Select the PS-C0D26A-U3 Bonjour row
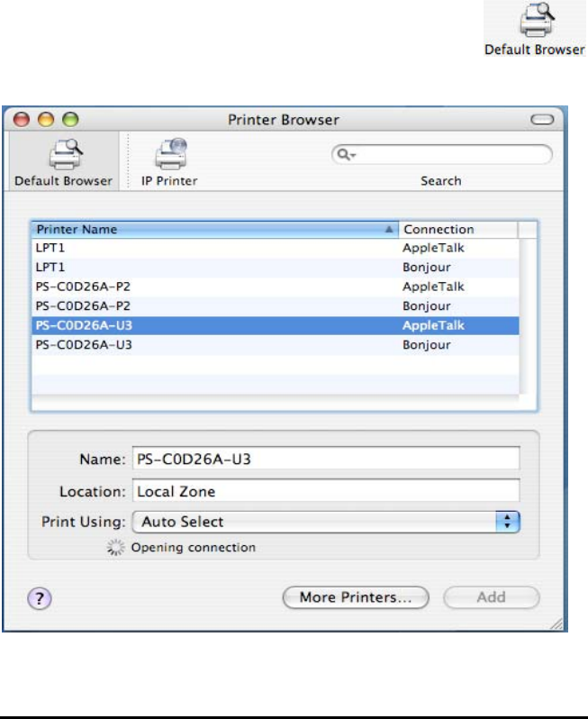This screenshot has height=719, width=588. click(276, 345)
